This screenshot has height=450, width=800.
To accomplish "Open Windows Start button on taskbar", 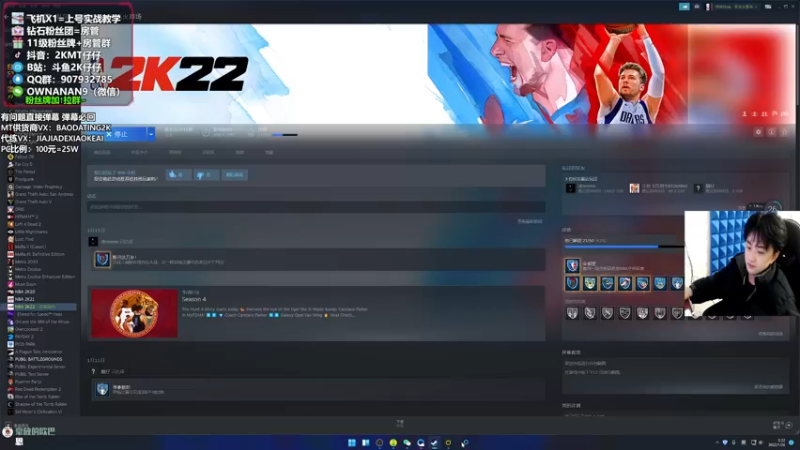I will 352,443.
